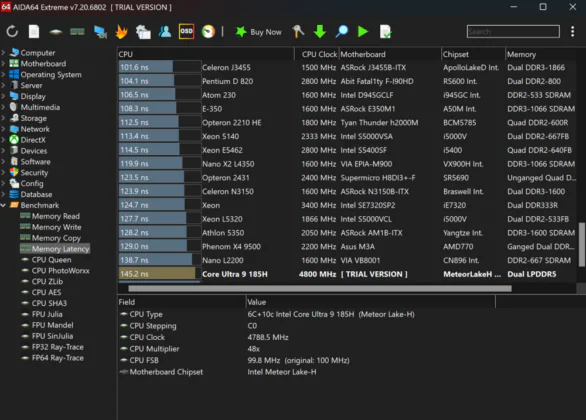Select CPU ZLib benchmark
Image resolution: width=586 pixels, height=420 pixels.
(47, 281)
